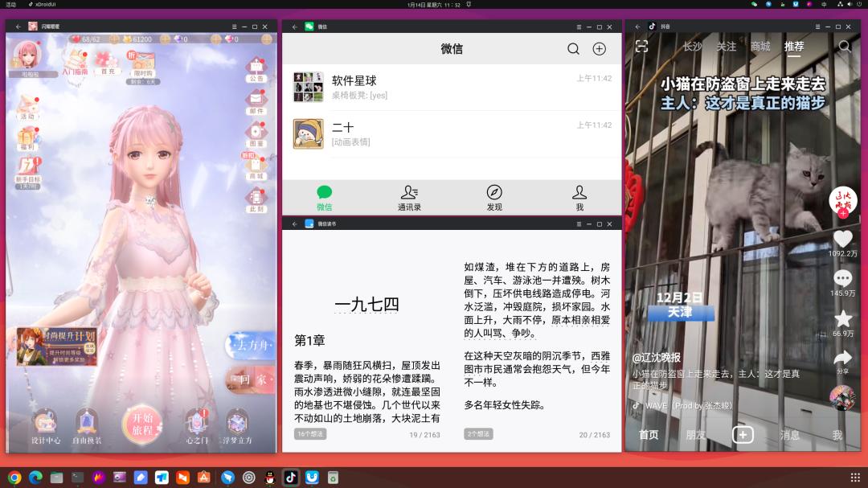The width and height of the screenshot is (868, 488).
Task: Like the cat video with the heart
Action: coord(841,238)
